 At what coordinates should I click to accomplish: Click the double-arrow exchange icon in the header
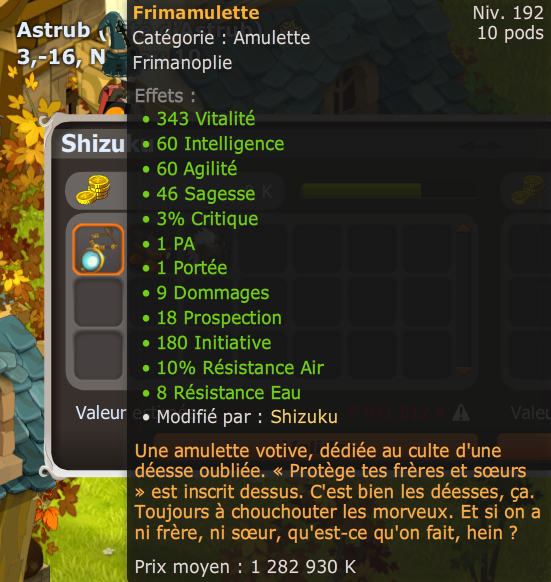click(x=480, y=146)
